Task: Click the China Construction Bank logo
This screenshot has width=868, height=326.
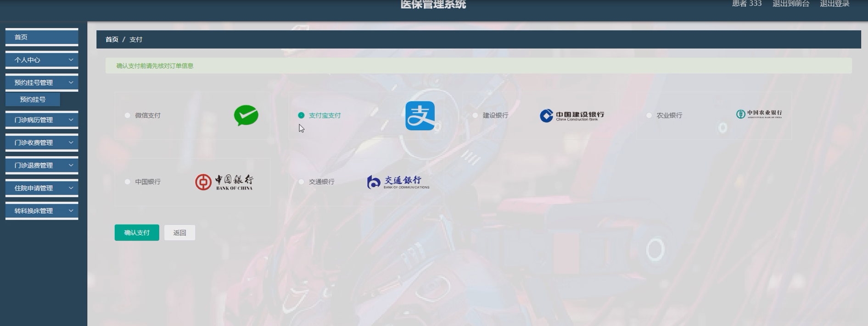Action: (572, 116)
